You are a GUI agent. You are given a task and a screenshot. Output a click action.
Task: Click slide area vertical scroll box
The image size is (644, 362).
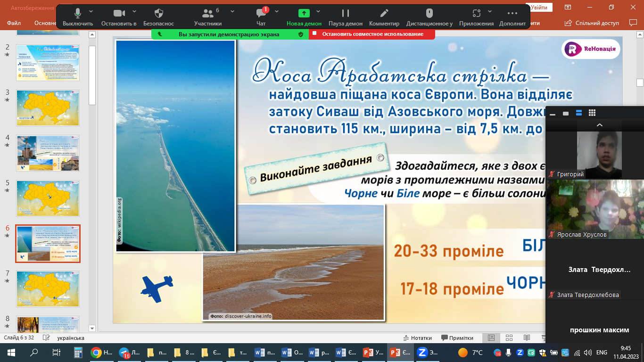640,82
